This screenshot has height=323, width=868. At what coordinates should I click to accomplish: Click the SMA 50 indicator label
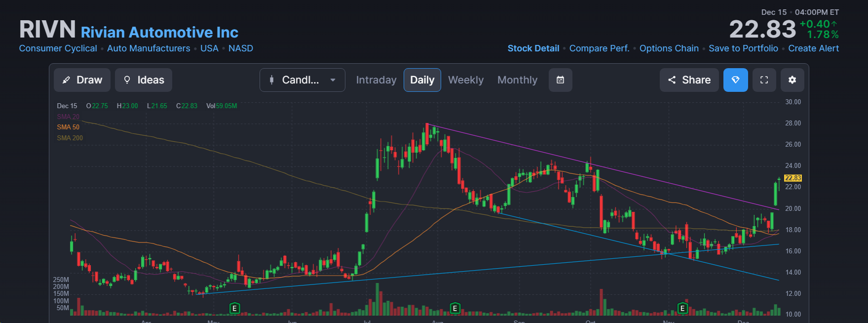(68, 127)
